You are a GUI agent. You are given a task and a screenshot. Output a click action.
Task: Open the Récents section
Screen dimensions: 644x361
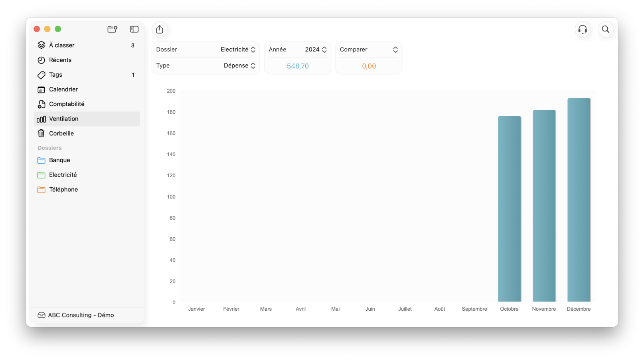(x=60, y=60)
